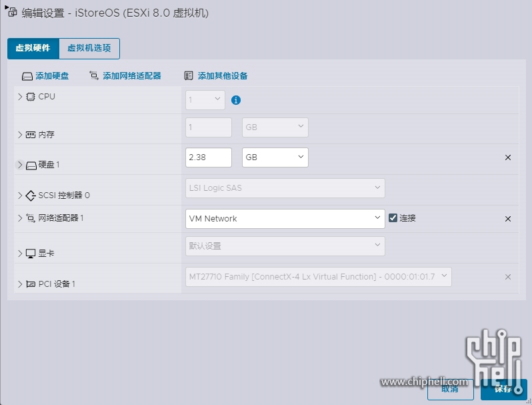532x405 pixels.
Task: Expand the 显卡 row
Action: click(x=20, y=254)
